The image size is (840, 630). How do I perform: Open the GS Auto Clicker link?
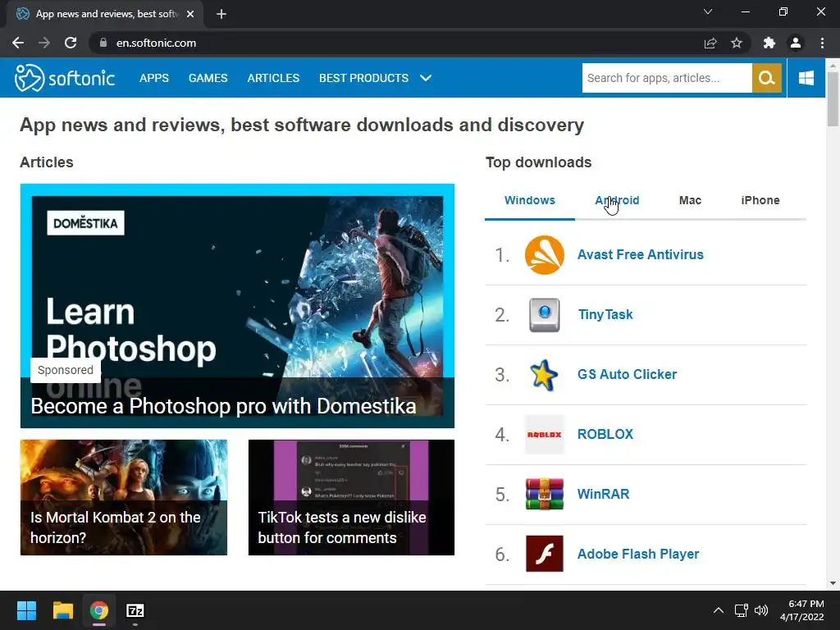tap(627, 374)
